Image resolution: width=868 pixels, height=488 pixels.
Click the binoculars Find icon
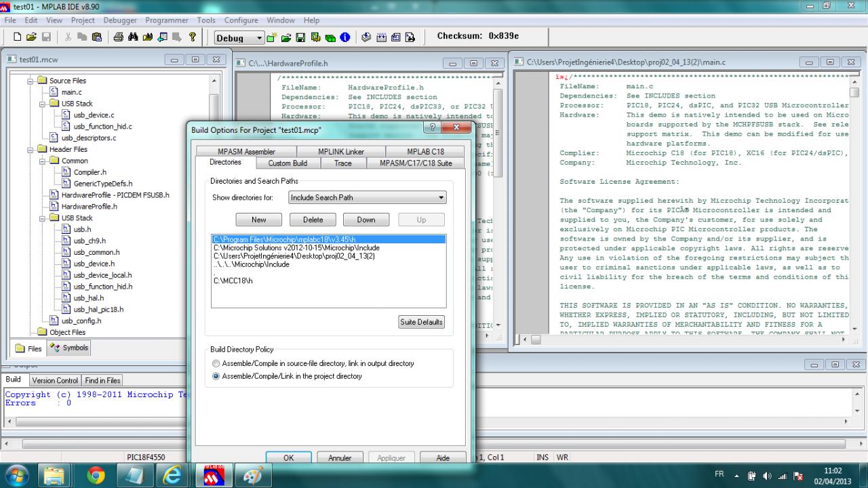pos(133,37)
